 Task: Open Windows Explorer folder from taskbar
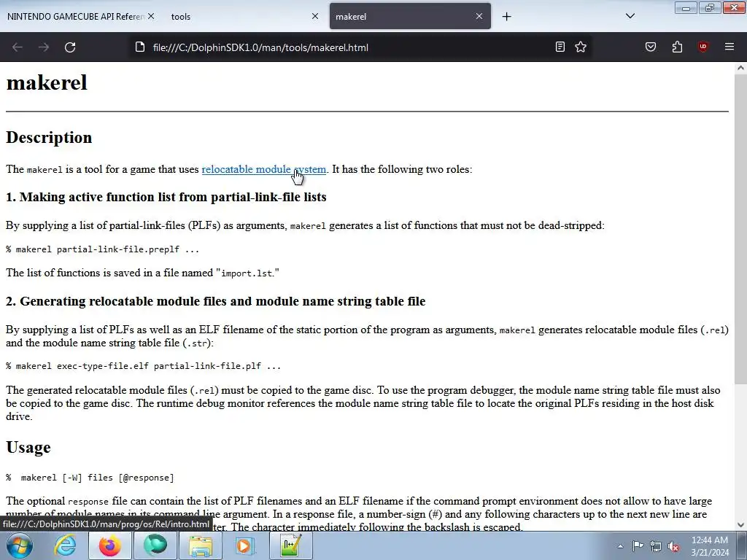[201, 545]
